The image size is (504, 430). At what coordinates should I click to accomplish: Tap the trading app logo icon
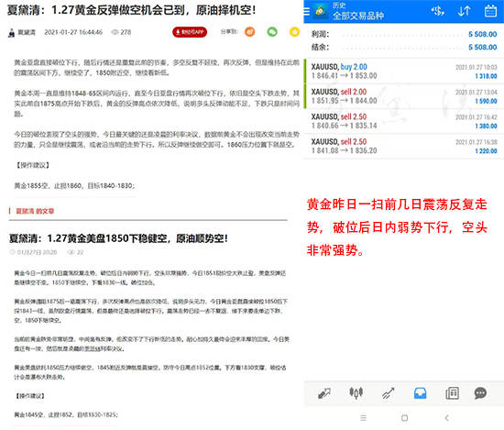pos(321,11)
